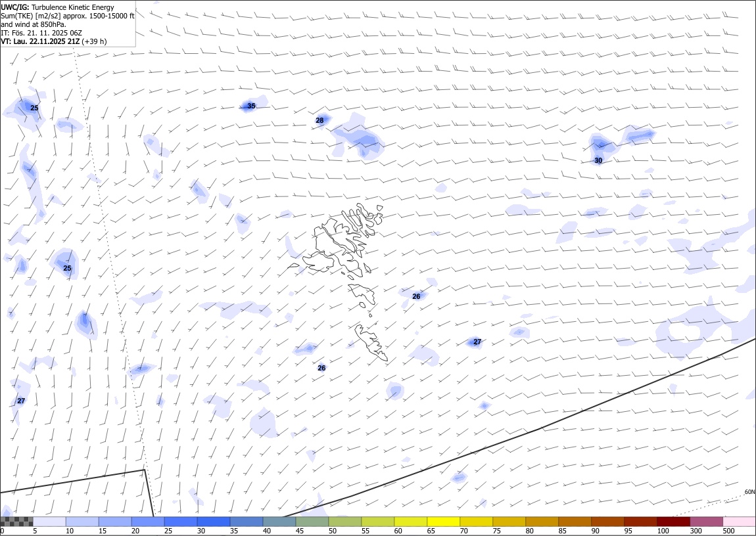Select the checkered 0–5 legend swatch

[x=17, y=522]
